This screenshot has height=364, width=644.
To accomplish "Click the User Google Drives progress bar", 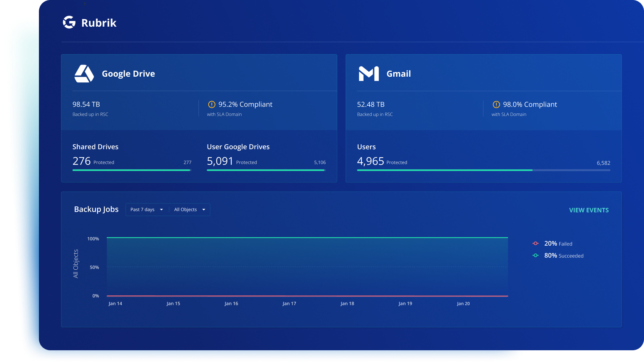I will (x=266, y=170).
